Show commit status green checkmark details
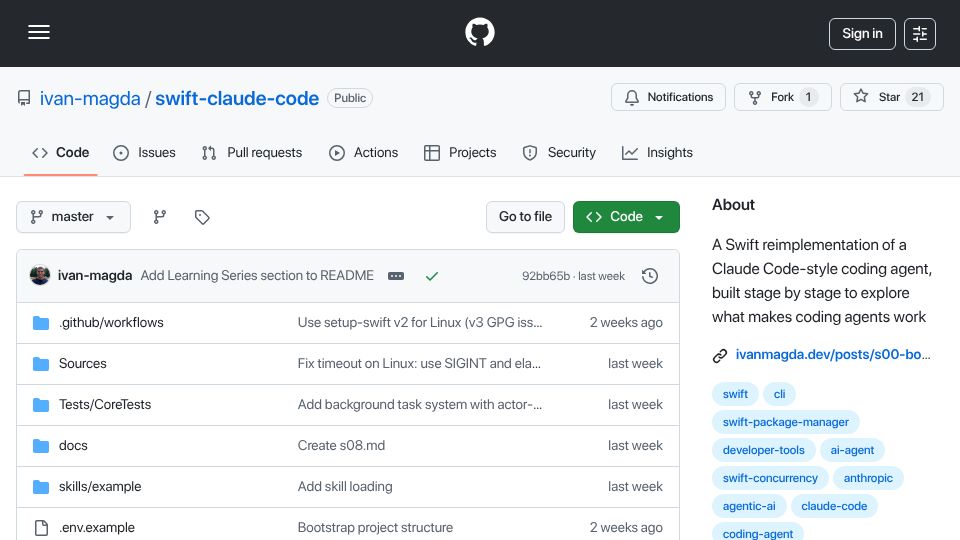Image resolution: width=960 pixels, height=540 pixels. [432, 276]
